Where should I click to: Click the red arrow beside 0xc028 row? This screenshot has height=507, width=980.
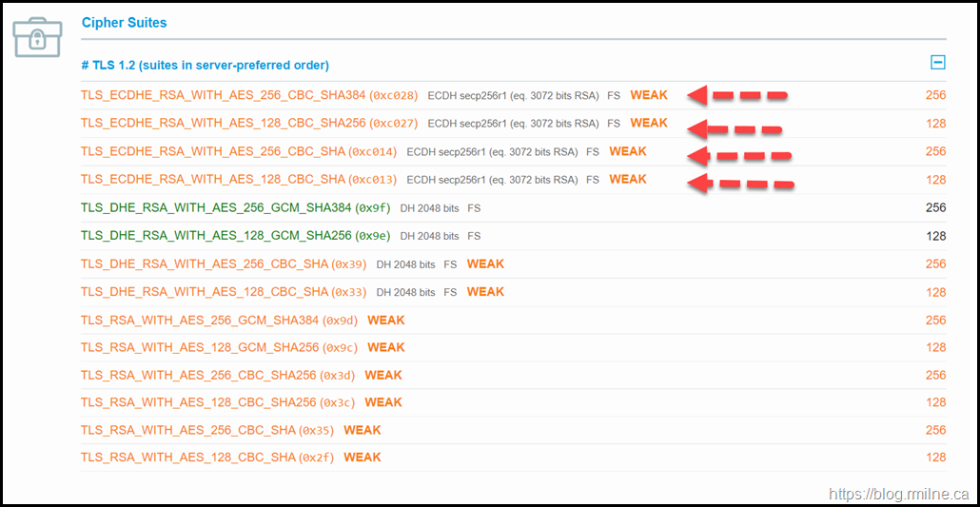(738, 95)
